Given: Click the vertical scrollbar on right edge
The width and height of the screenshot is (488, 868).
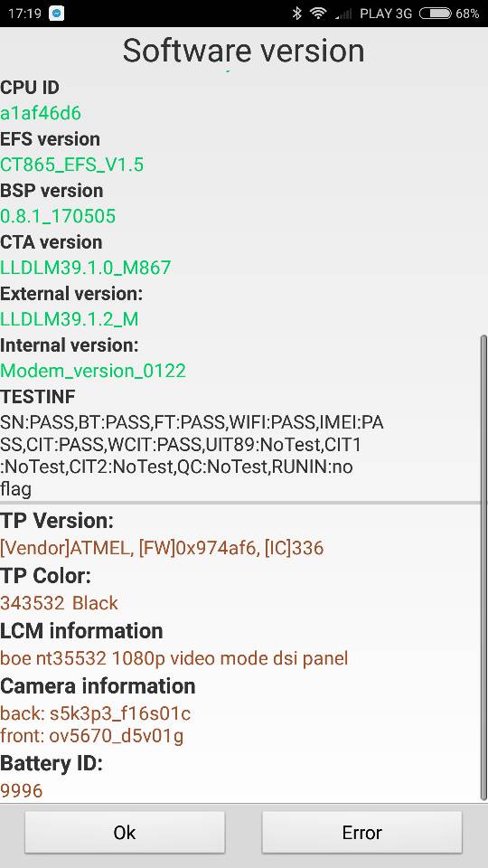Looking at the screenshot, I should (x=484, y=566).
